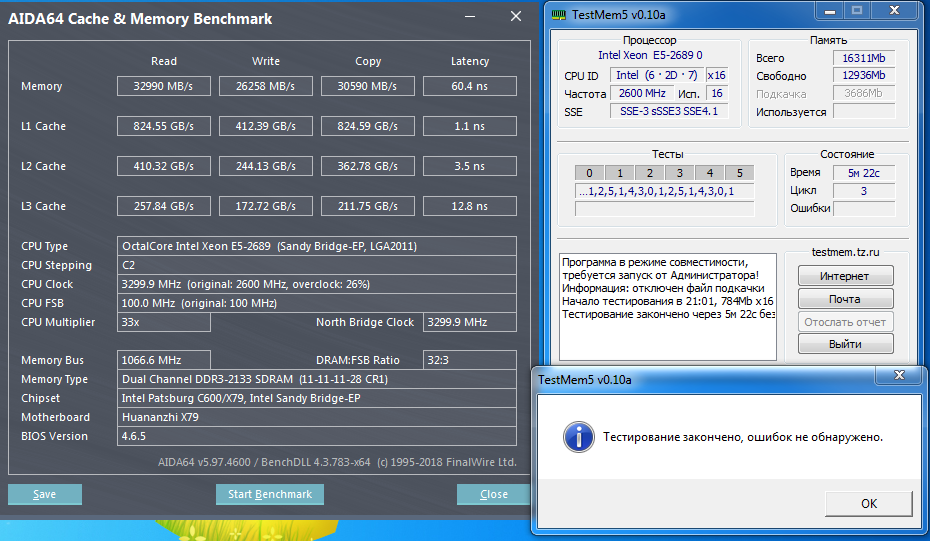Close the TestMem5 result dialog via X
The height and width of the screenshot is (541, 930).
(x=899, y=375)
